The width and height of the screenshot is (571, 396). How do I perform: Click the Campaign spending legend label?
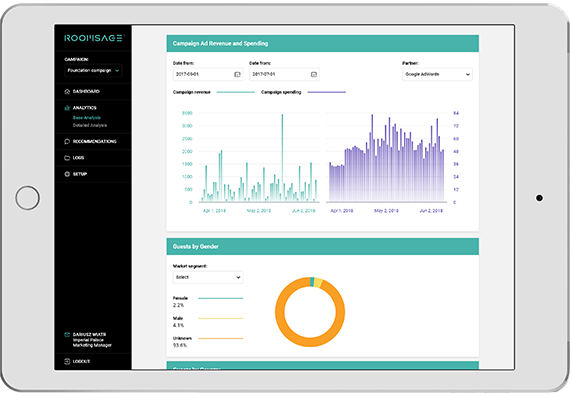click(281, 92)
